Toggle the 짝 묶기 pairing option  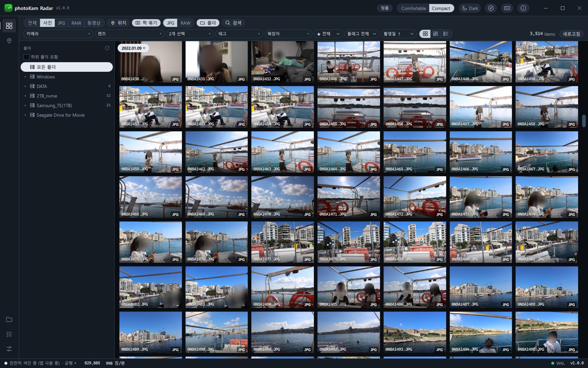pos(146,23)
